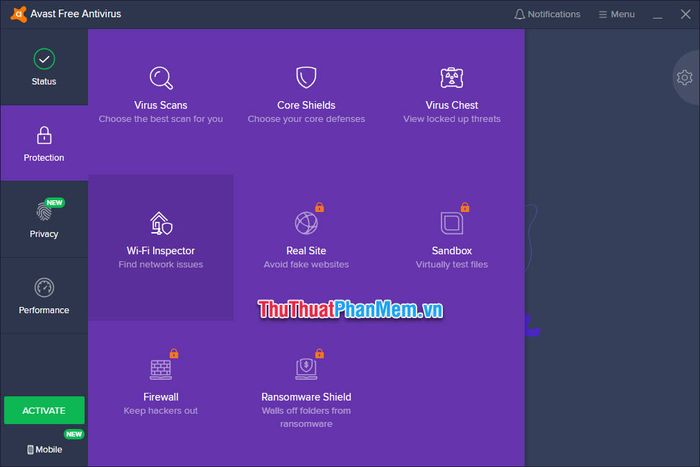The image size is (700, 467).
Task: Open Ransomware Shield laptop icon
Action: (x=306, y=369)
